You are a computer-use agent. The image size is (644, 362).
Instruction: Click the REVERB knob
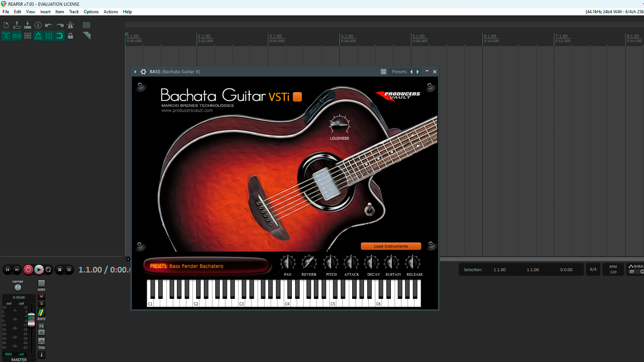(309, 263)
